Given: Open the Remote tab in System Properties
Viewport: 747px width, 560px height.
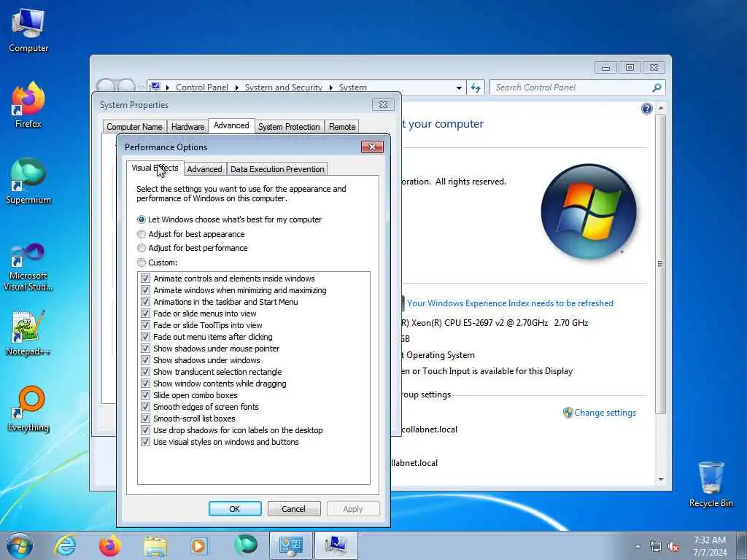Looking at the screenshot, I should click(342, 127).
